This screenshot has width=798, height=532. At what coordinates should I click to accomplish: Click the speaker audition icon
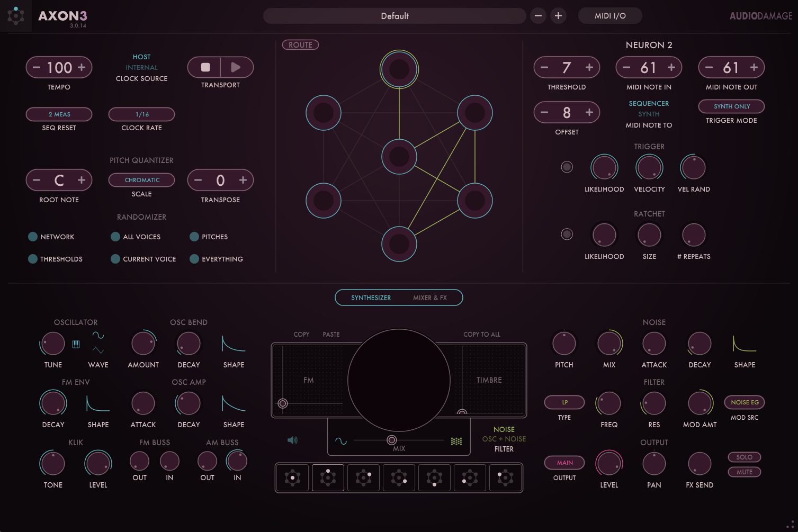point(292,440)
